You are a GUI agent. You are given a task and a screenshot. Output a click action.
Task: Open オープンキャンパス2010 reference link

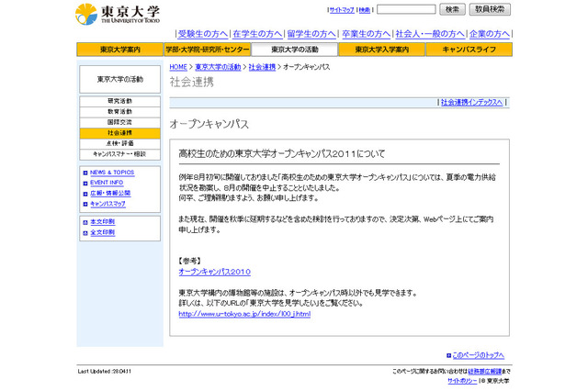[x=214, y=272]
